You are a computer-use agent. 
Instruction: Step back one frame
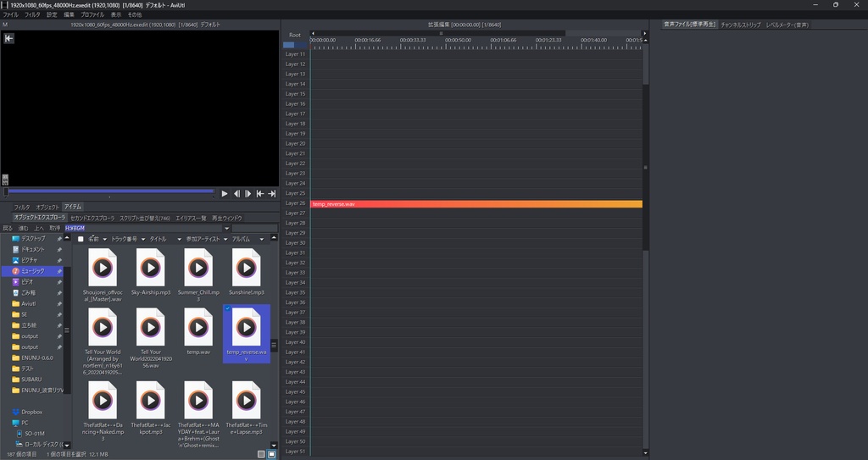coord(236,194)
